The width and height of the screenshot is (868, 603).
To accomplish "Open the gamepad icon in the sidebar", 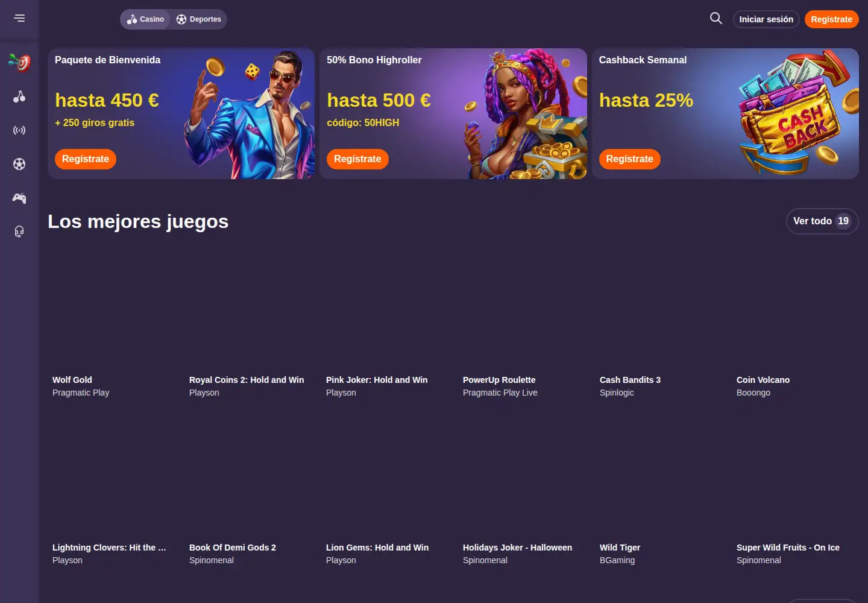I will [x=19, y=198].
